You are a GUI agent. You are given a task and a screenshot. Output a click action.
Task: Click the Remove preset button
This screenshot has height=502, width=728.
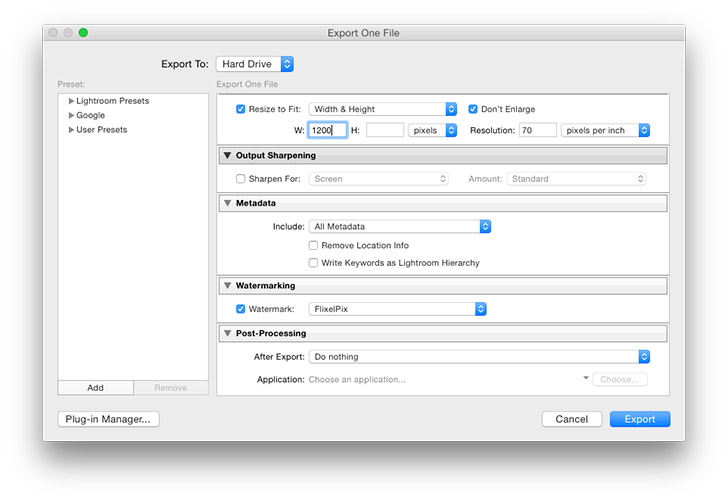point(171,388)
